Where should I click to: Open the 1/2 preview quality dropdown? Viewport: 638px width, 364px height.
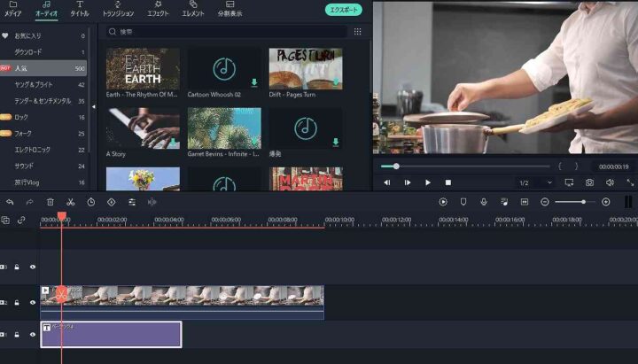535,182
